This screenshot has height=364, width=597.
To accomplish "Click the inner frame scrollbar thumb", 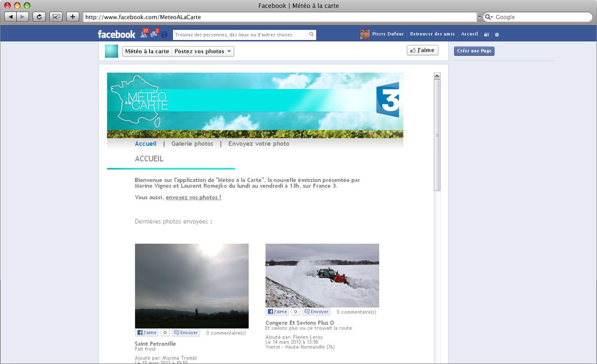I will pos(437,135).
